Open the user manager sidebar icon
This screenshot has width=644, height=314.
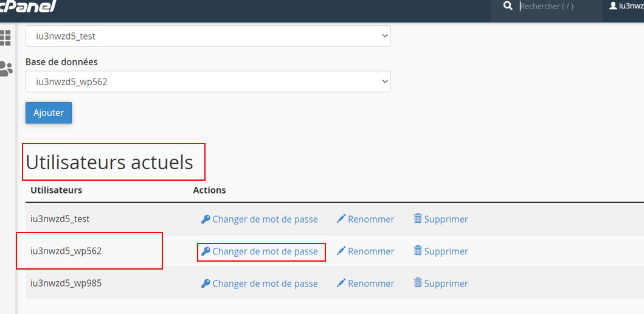tap(5, 69)
